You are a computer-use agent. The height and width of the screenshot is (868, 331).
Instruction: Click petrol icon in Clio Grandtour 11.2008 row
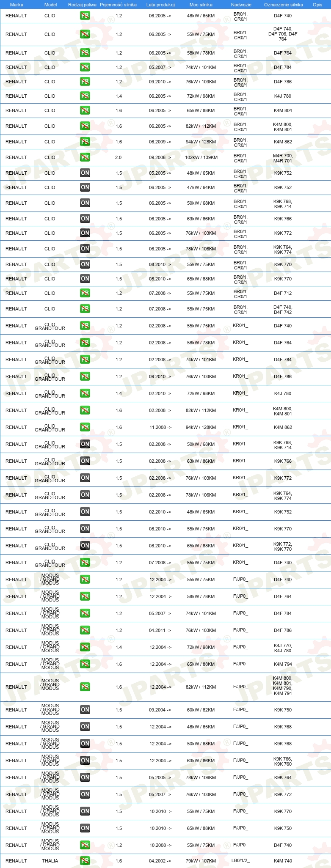click(x=85, y=427)
